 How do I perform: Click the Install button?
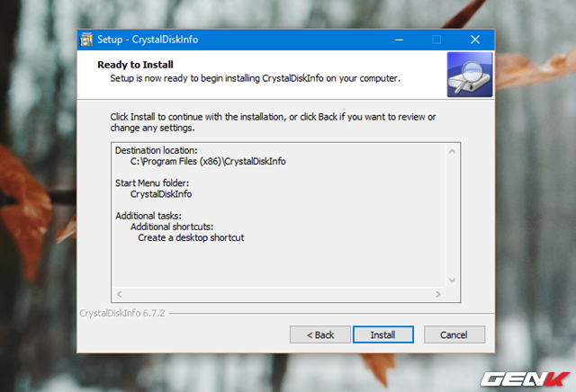383,334
